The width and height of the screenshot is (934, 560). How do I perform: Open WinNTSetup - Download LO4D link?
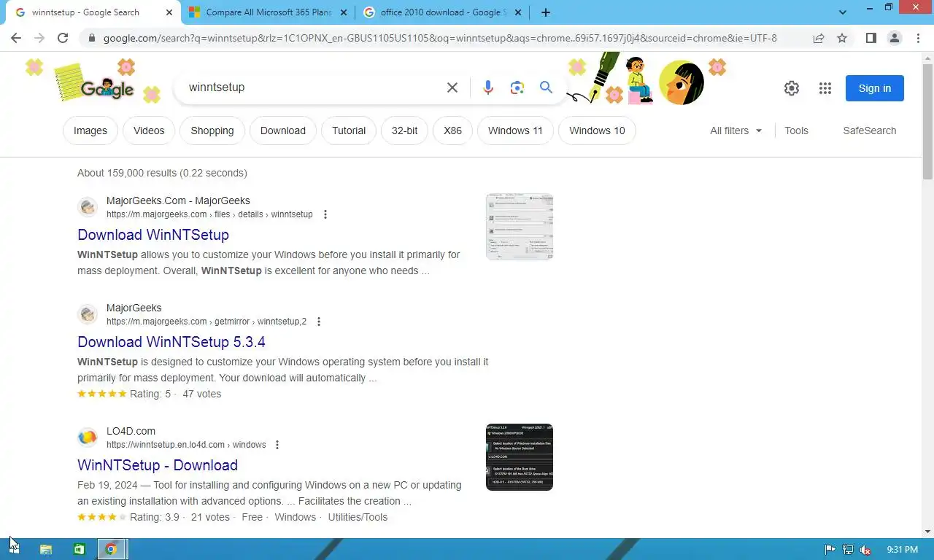click(158, 465)
